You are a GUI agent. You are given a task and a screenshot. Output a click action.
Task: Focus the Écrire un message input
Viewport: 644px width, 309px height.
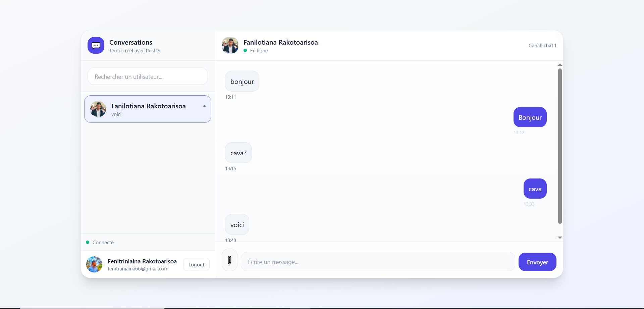pyautogui.click(x=378, y=262)
